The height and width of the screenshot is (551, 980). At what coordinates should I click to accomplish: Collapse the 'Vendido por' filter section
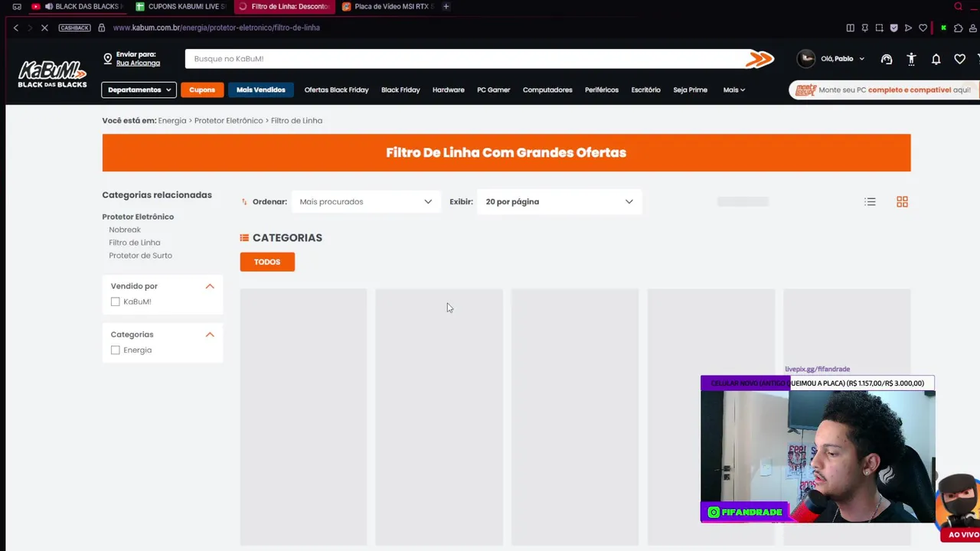coord(210,286)
